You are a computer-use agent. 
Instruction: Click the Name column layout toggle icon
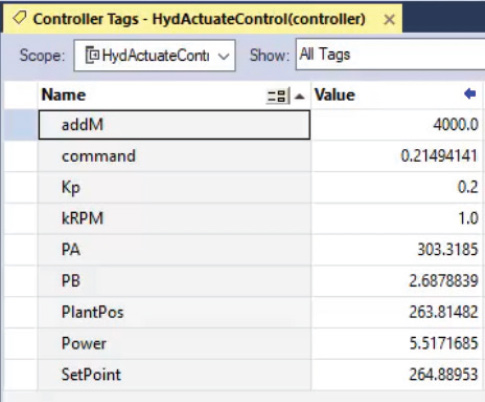(277, 96)
